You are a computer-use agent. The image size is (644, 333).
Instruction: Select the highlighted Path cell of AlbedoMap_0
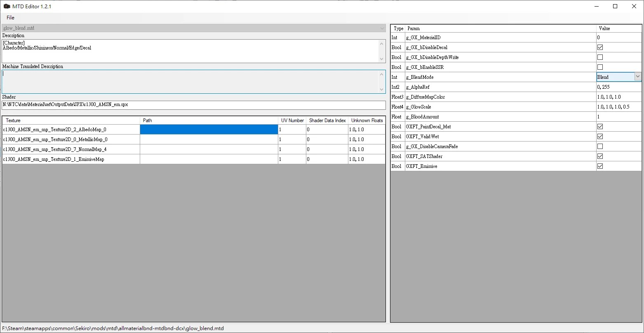click(209, 130)
